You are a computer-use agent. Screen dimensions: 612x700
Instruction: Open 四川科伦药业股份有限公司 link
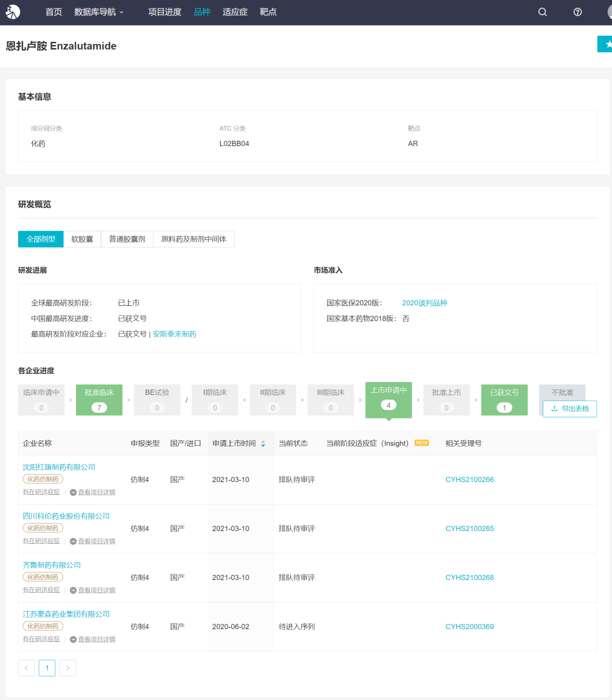point(66,516)
